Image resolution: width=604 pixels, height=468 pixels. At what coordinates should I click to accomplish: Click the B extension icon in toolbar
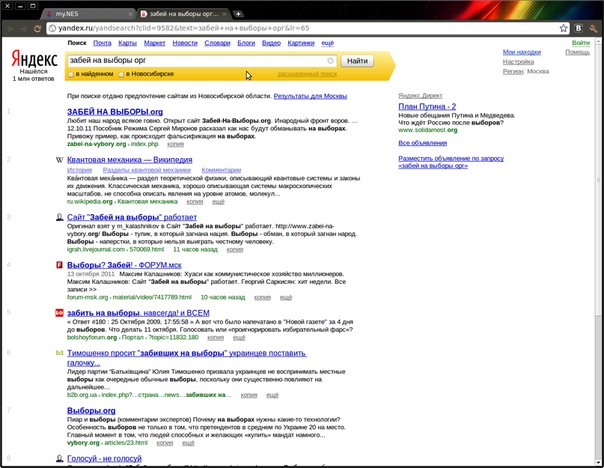click(x=578, y=28)
